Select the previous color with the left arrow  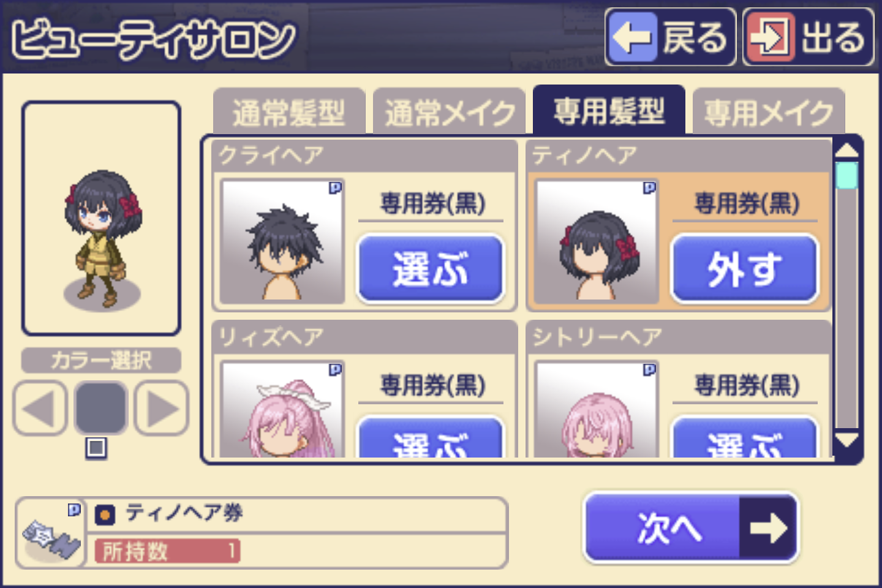point(40,409)
